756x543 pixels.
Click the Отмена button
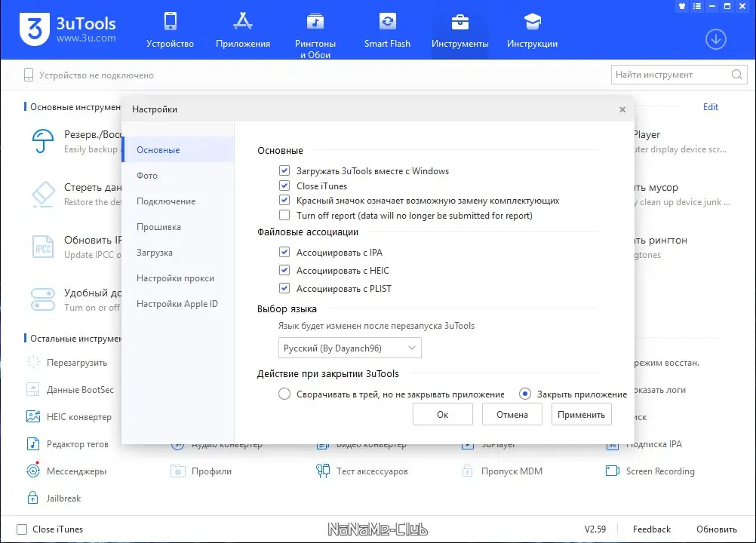click(512, 414)
